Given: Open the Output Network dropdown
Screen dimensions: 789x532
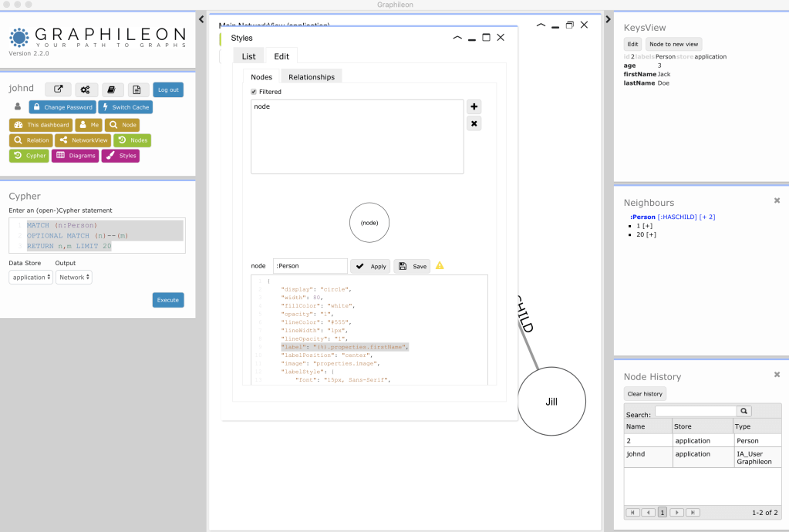Looking at the screenshot, I should coord(74,278).
